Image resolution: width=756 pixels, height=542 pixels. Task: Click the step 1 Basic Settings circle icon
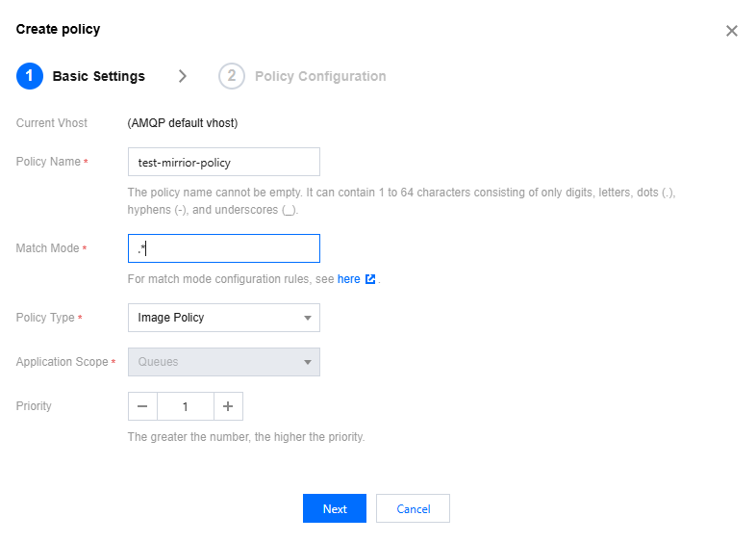(x=30, y=76)
